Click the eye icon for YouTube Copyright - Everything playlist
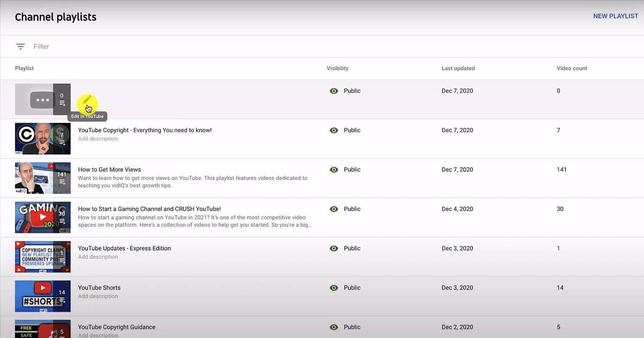Screen dimensions: 644x338 [x=334, y=131]
